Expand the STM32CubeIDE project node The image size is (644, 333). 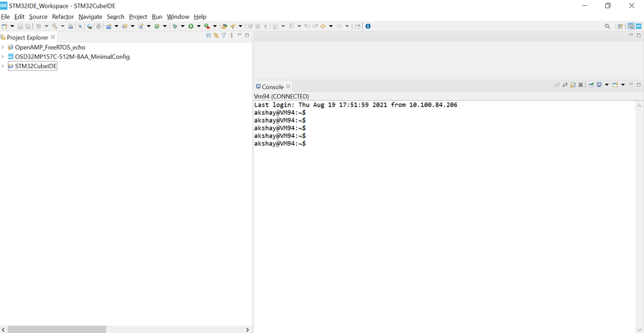[3, 66]
